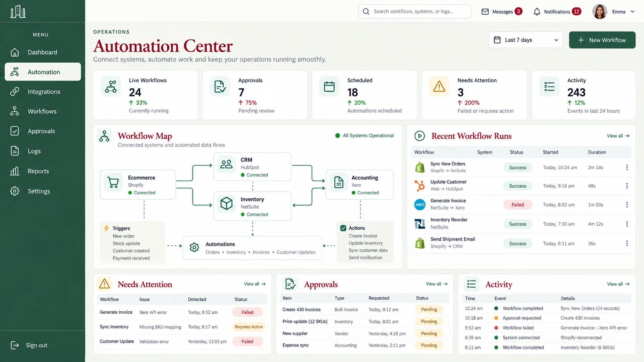Click the CRM HubSpot people icon
This screenshot has width=644, height=362.
pos(226,164)
